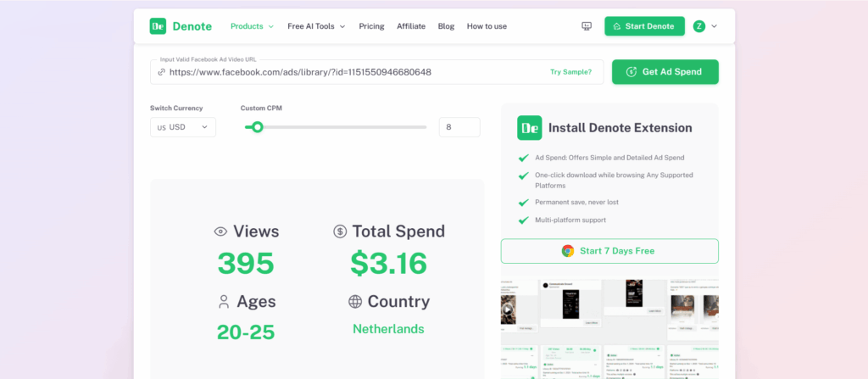Click the Denote brand name text

point(192,26)
